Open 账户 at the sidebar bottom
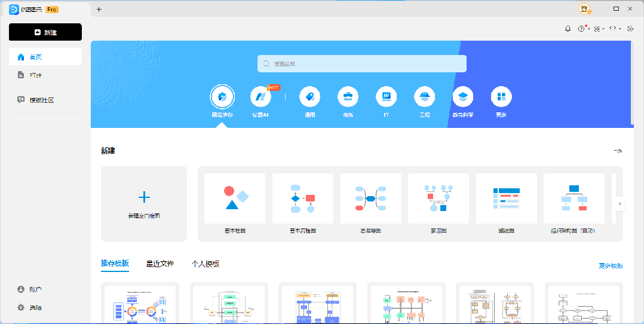This screenshot has width=644, height=324. click(x=30, y=289)
